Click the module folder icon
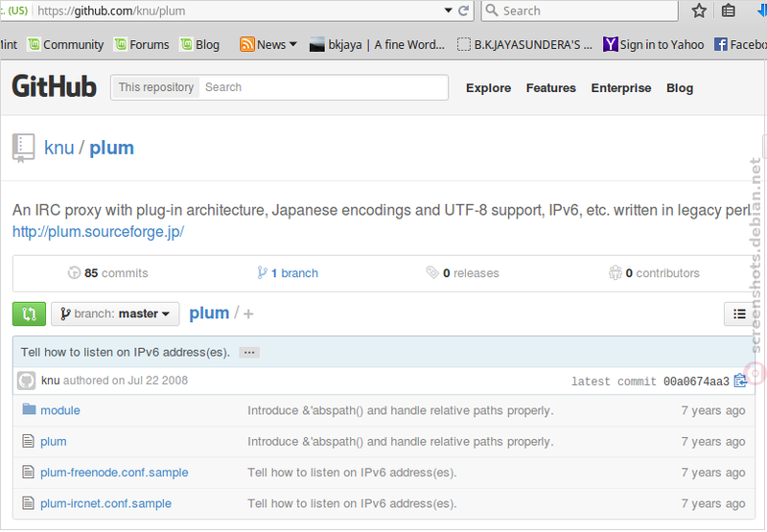767x532 pixels. (29, 409)
